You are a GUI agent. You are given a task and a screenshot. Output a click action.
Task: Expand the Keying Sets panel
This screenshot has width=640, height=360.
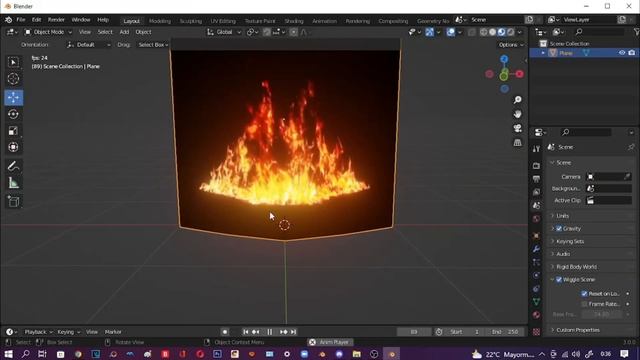[x=570, y=241]
